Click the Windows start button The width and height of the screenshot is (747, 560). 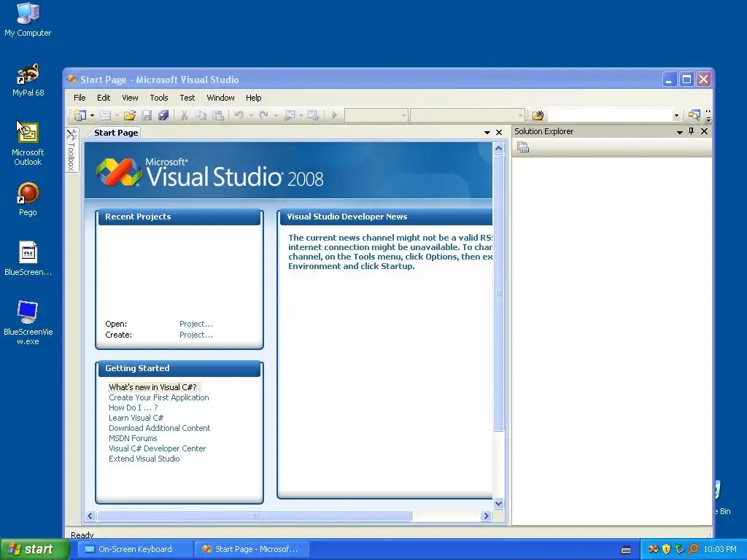(34, 549)
